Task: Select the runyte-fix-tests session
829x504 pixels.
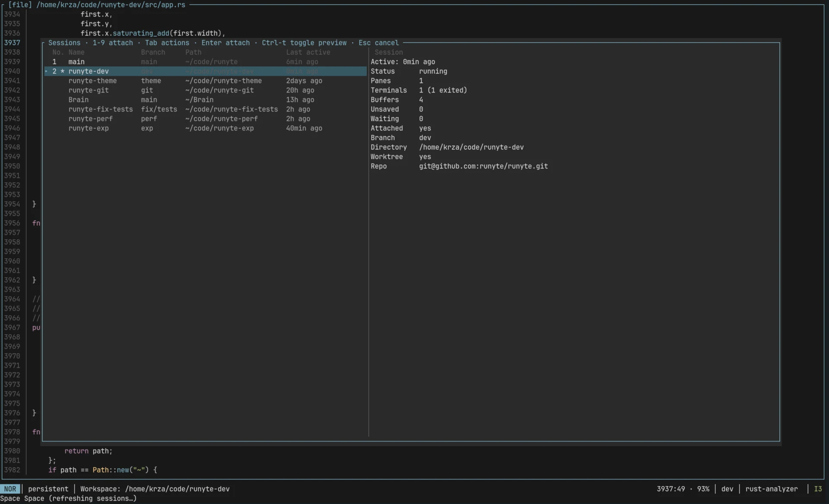Action: coord(206,109)
